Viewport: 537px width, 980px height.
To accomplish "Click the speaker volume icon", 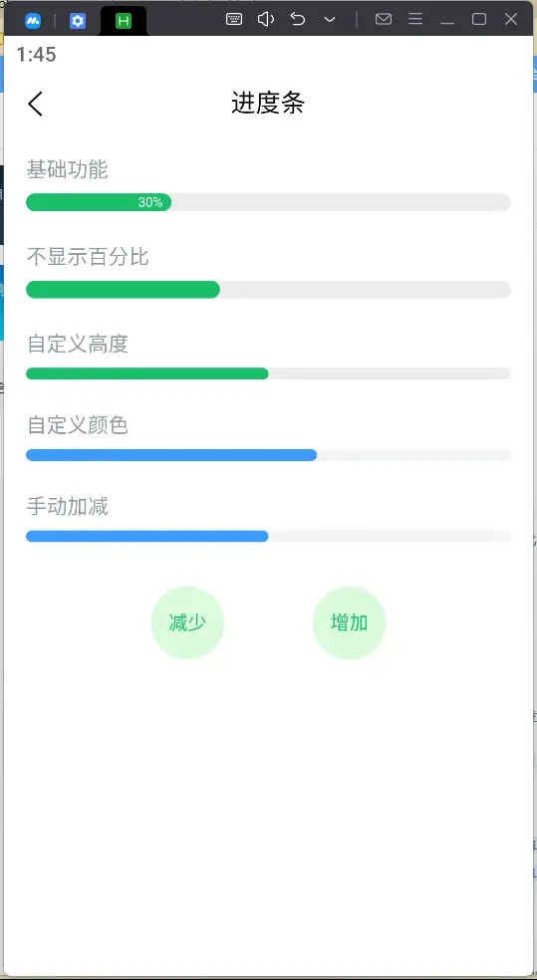I will 266,19.
